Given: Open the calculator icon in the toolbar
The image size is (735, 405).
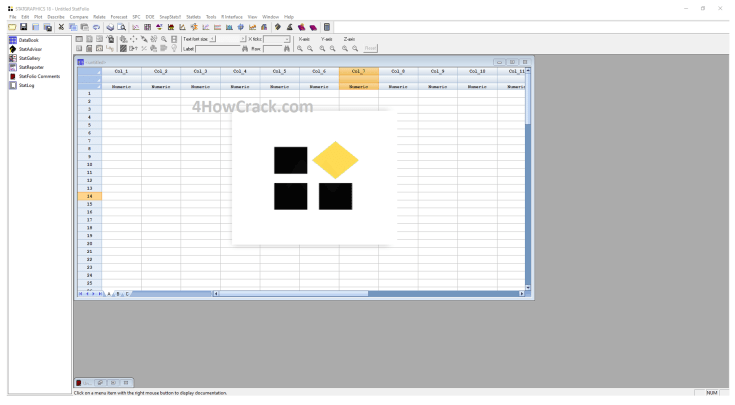Looking at the screenshot, I should pyautogui.click(x=327, y=27).
